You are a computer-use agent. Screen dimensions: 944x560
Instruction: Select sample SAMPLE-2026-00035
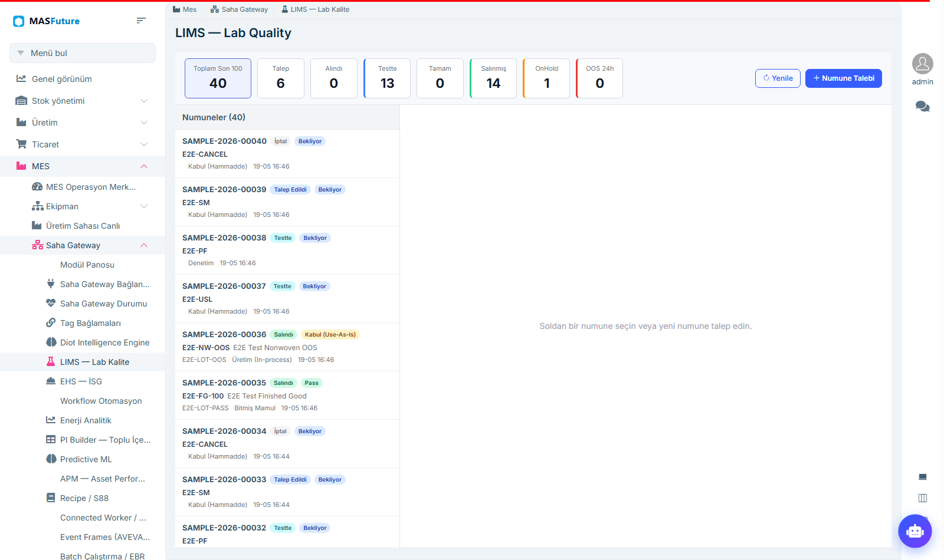tap(287, 396)
